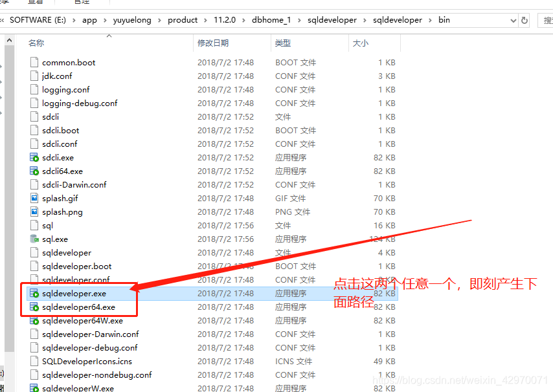Viewport: 553px width, 392px height.
Task: Click the search box right of address bar
Action: pos(545,21)
